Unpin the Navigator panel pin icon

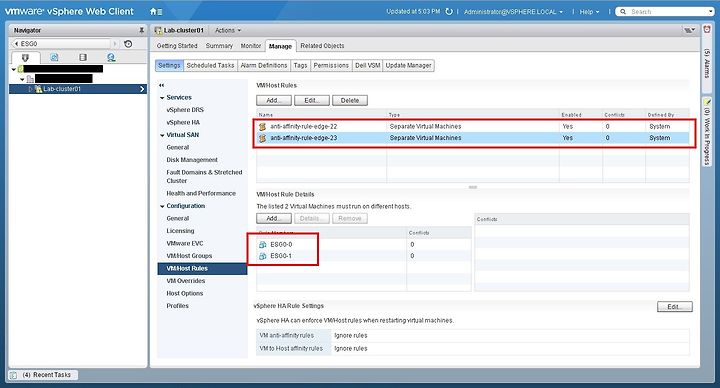tap(141, 30)
